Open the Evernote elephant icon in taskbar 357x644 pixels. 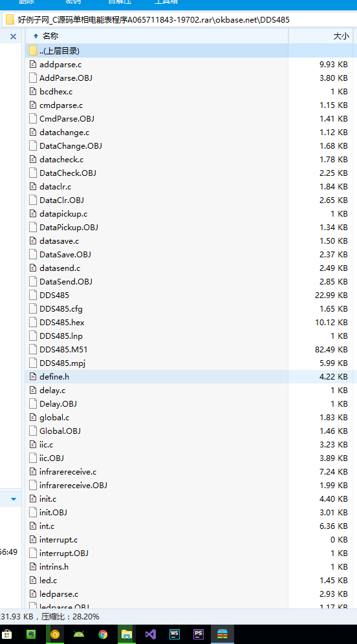(x=30, y=634)
